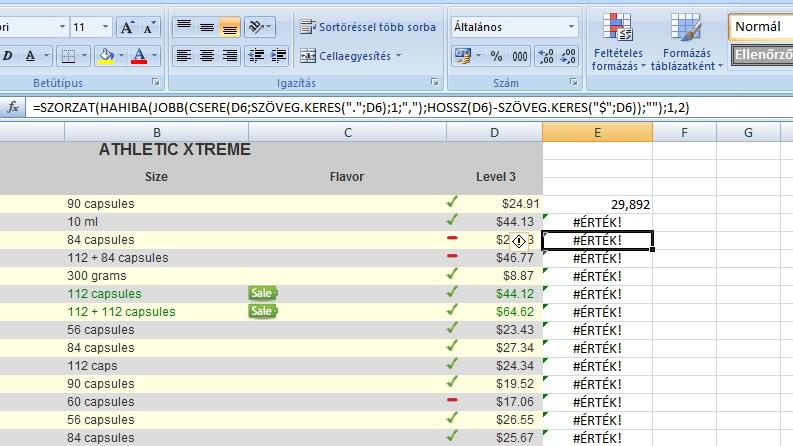This screenshot has height=446, width=793.
Task: Open the font size dropdown showing 11
Action: [105, 27]
